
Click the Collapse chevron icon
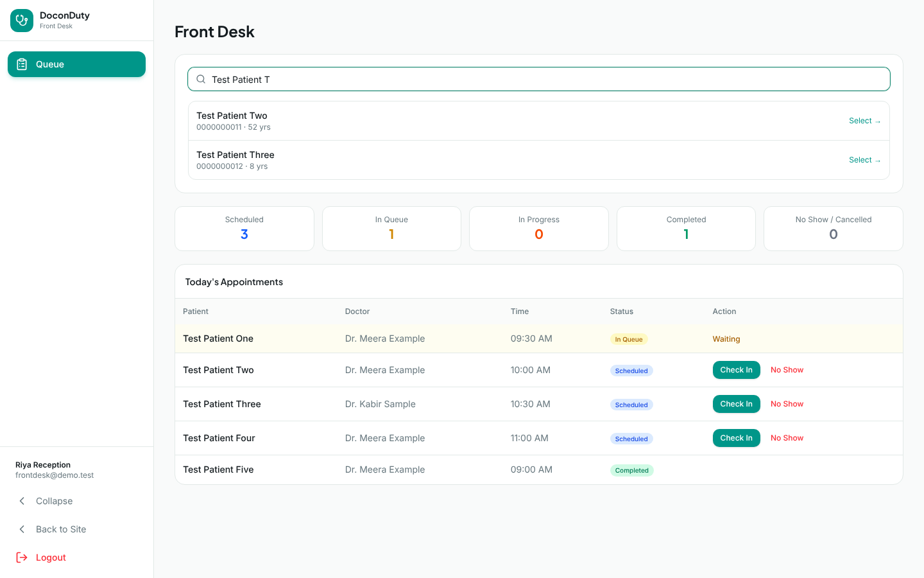22,501
